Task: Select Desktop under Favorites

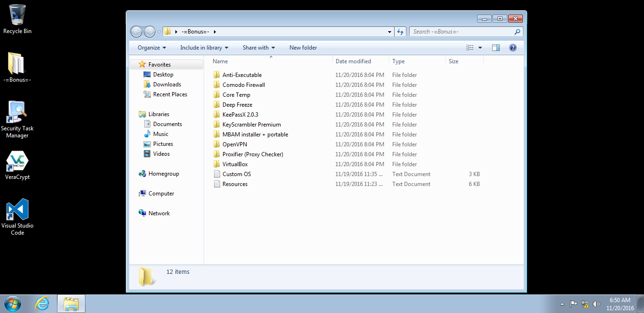Action: pos(158,75)
